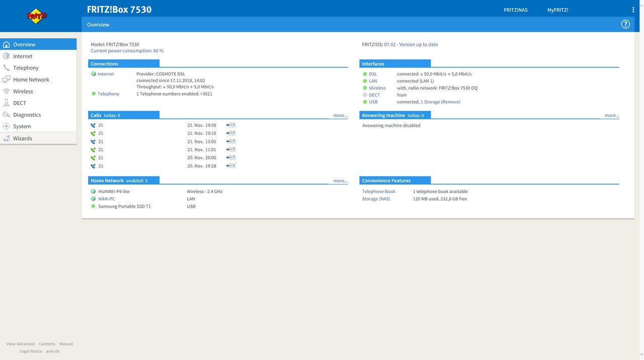Click the Diagnostics icon in sidebar
Image resolution: width=644 pixels, height=360 pixels.
tap(7, 115)
